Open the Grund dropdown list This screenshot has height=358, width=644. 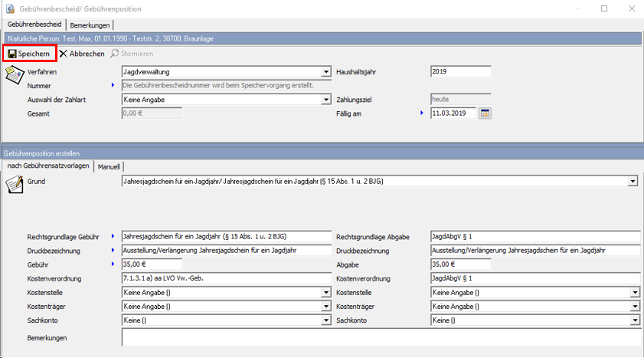point(633,182)
